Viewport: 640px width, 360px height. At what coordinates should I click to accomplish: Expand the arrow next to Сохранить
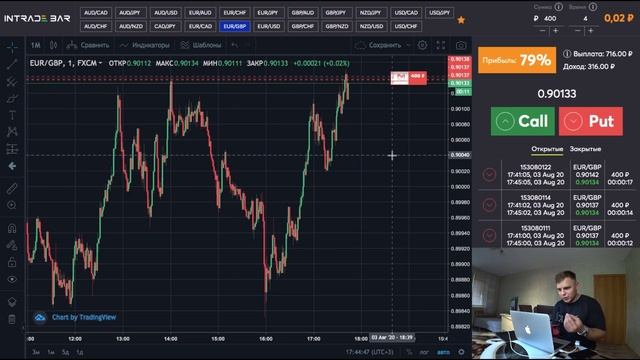(x=408, y=45)
